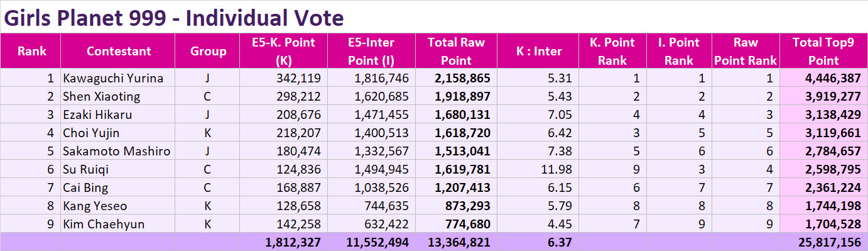The height and width of the screenshot is (251, 868).
Task: Click the Group header cell
Action: [209, 51]
